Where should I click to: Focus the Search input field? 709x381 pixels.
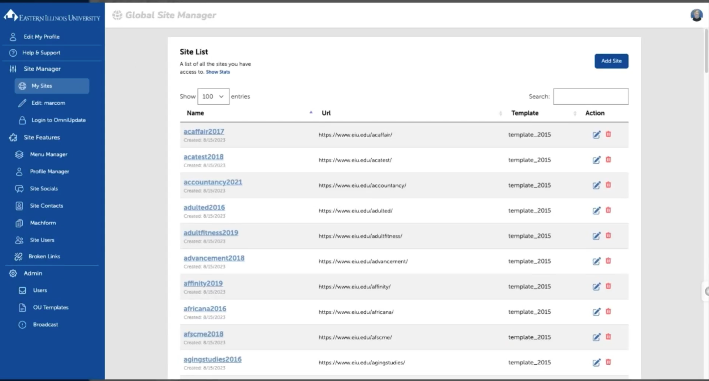(x=591, y=96)
